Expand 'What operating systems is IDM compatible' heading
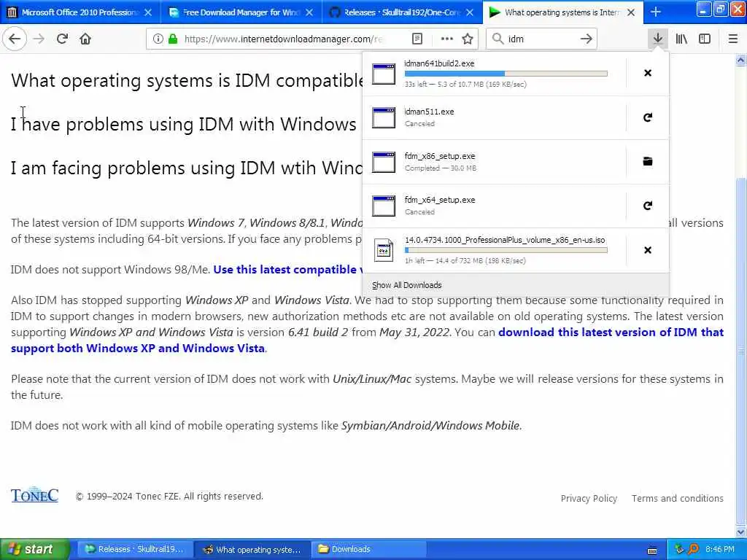This screenshot has height=560, width=747. (x=187, y=80)
